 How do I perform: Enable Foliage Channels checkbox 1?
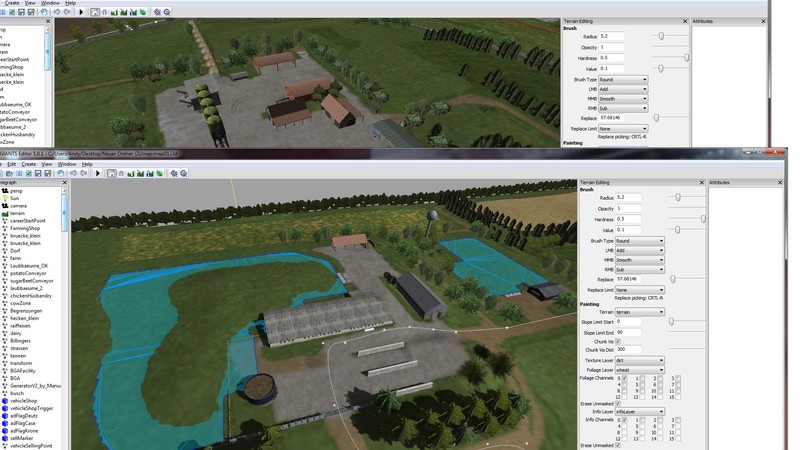click(x=642, y=378)
